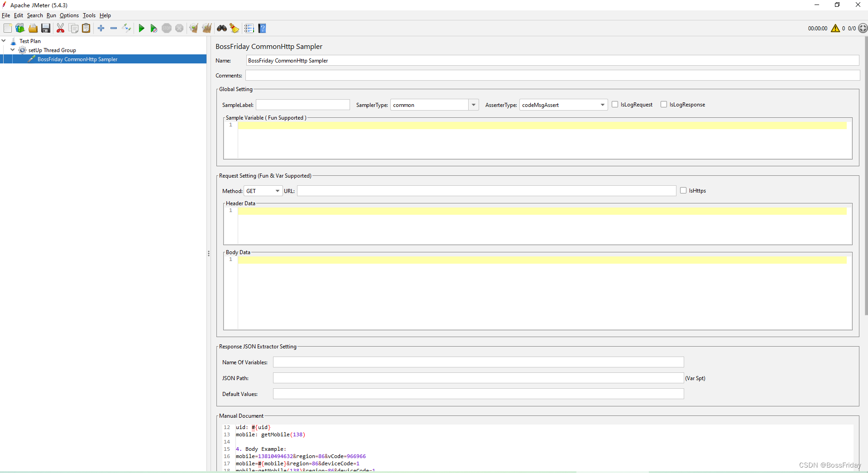The image size is (868, 473).
Task: Click the Name Of Variables field
Action: pos(478,362)
